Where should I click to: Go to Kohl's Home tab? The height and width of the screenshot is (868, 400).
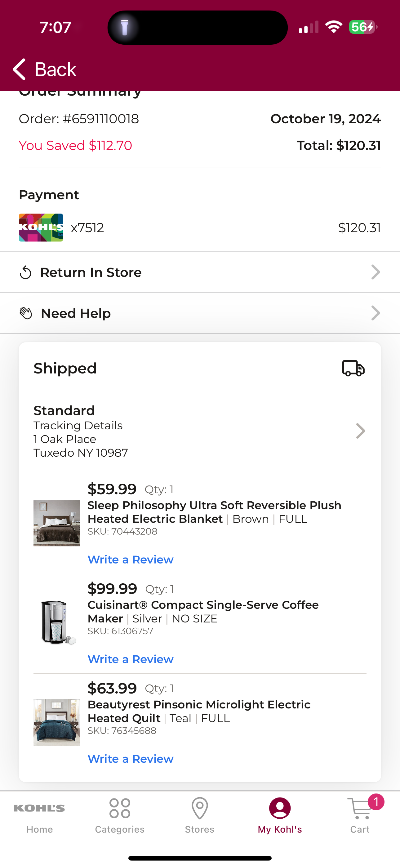40,815
